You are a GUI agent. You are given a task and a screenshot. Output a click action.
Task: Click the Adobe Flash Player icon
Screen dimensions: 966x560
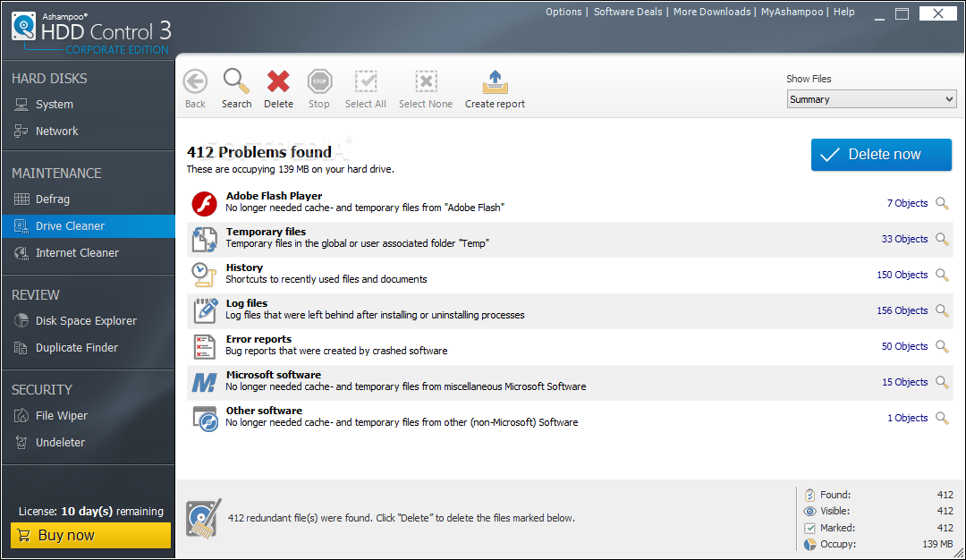click(204, 203)
